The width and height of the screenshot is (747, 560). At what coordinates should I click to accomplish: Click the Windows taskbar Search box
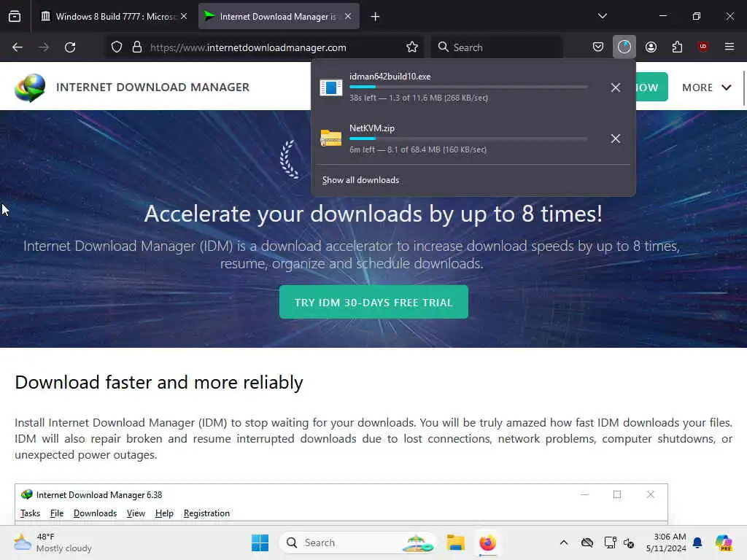click(x=357, y=542)
